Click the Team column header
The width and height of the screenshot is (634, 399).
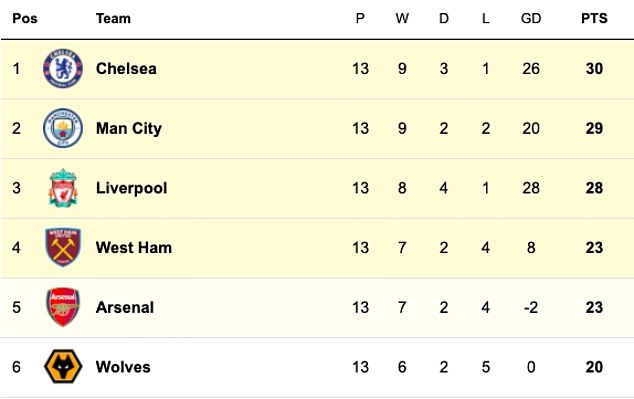pyautogui.click(x=113, y=19)
